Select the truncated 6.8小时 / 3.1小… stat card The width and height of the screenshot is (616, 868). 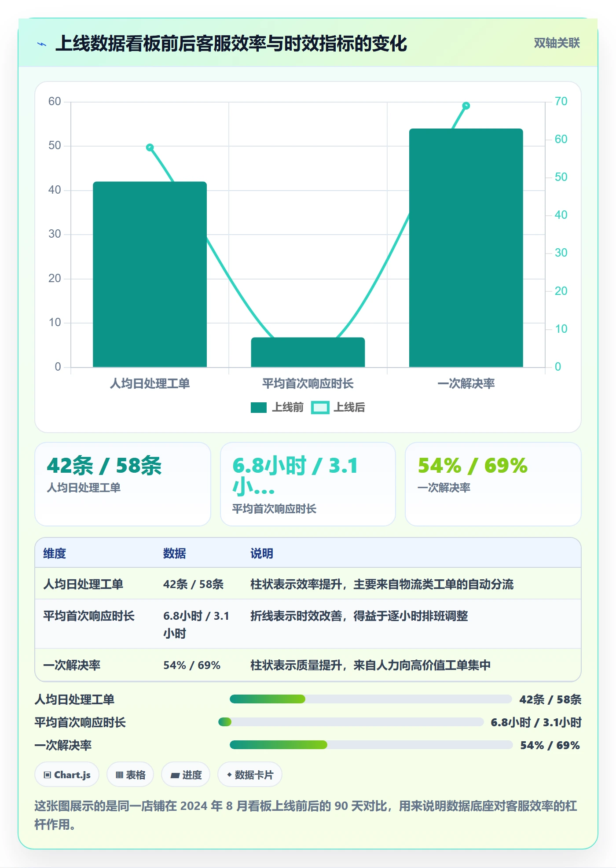click(308, 484)
